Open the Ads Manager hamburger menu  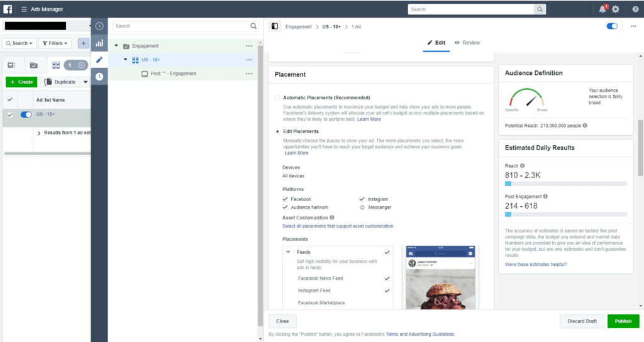click(24, 9)
